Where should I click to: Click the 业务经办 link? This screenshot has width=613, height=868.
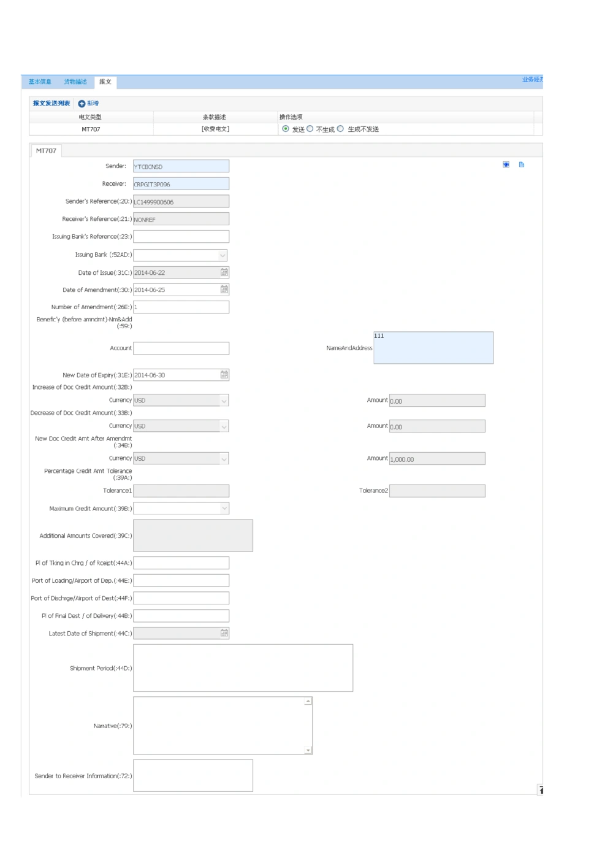click(x=531, y=80)
